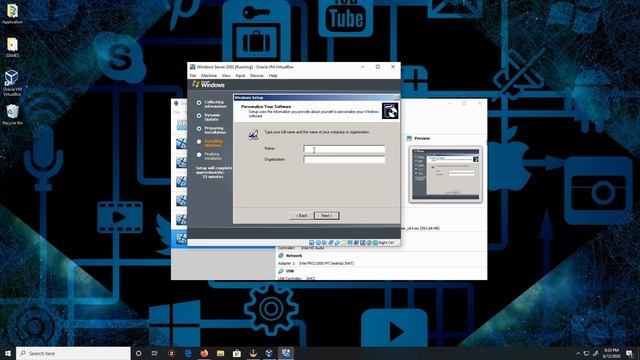Viewport: 640px width, 360px height.
Task: Click the Next button in Windows Setup
Action: pos(327,216)
